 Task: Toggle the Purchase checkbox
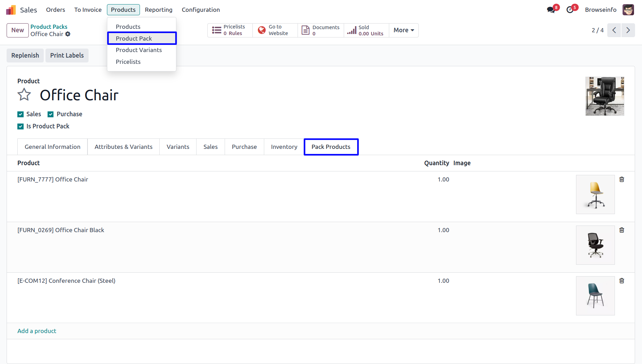[x=51, y=115]
